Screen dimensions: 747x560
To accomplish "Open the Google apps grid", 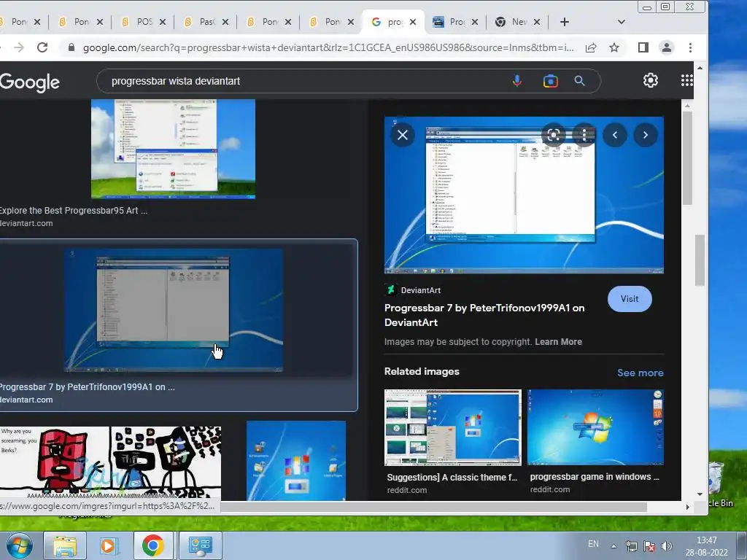I will click(x=686, y=80).
